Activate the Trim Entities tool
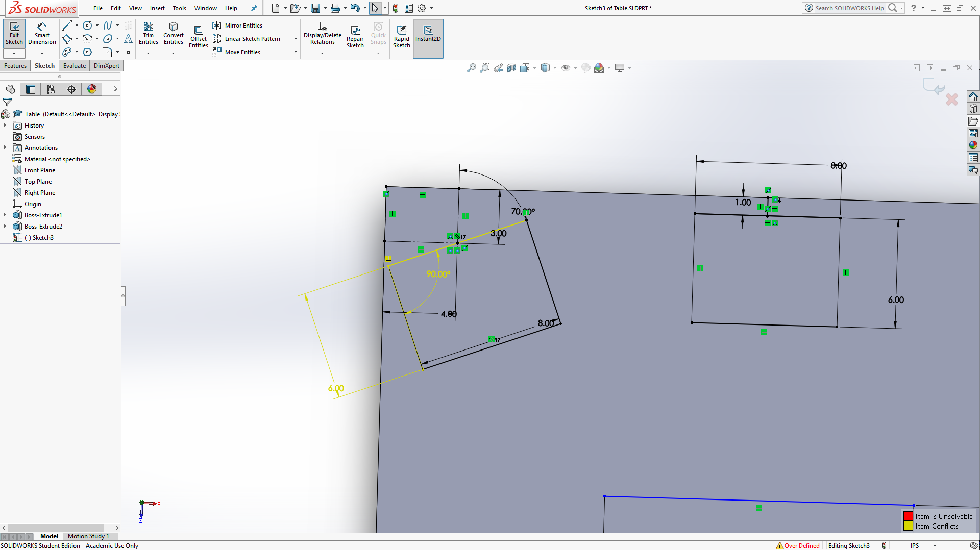This screenshot has height=550, width=980. coord(149,34)
